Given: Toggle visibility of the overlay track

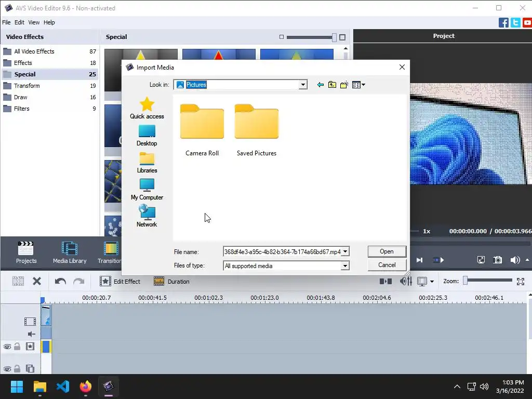Looking at the screenshot, I should click(7, 369).
